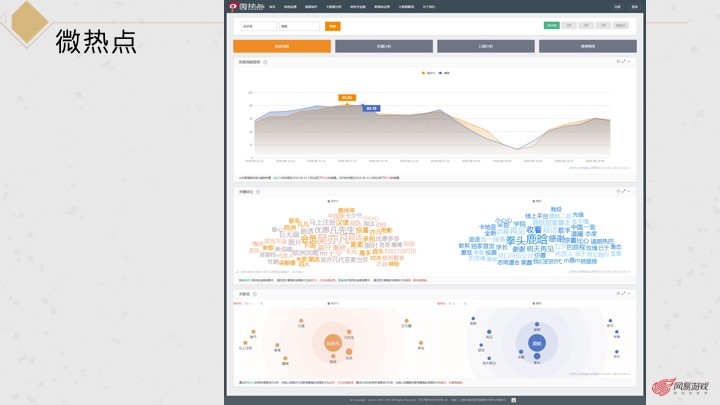Toggle orange series in chart legend
Image resolution: width=720 pixels, height=405 pixels.
(x=427, y=73)
